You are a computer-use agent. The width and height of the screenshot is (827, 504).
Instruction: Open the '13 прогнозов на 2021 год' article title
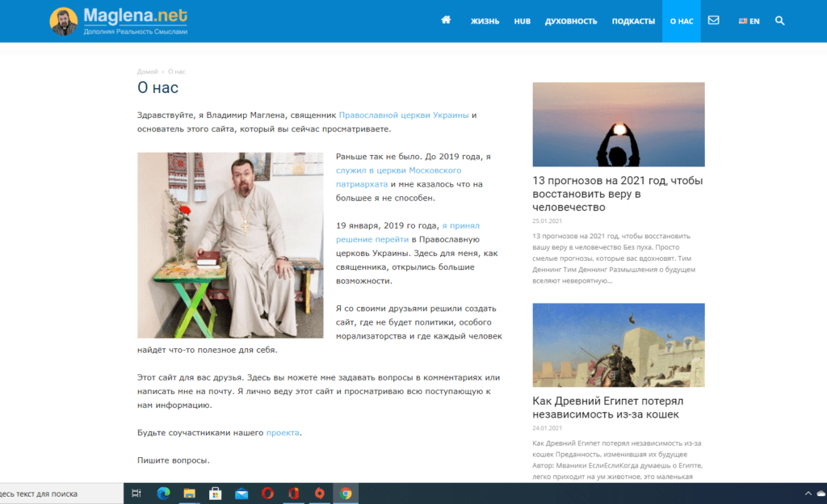618,194
